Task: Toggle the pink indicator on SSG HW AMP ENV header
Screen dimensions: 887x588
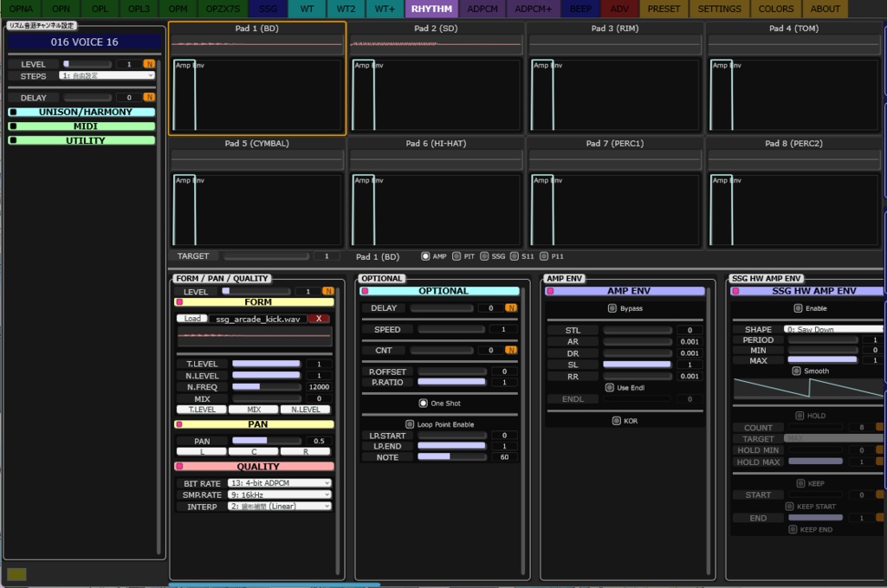Action: [x=735, y=291]
